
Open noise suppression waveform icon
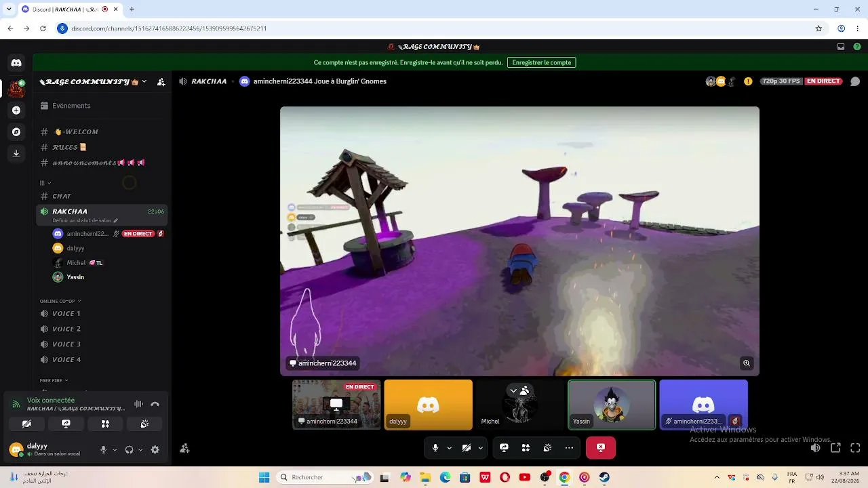point(138,404)
